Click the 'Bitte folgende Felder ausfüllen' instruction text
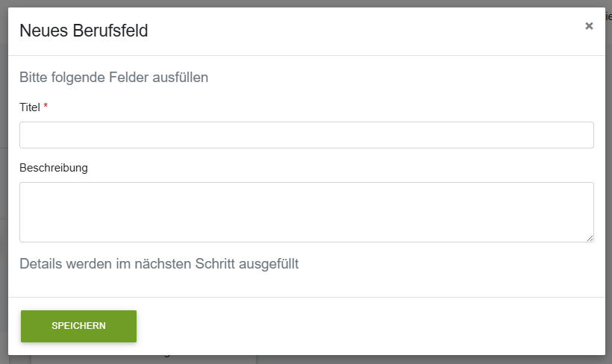The image size is (612, 364). tap(113, 78)
